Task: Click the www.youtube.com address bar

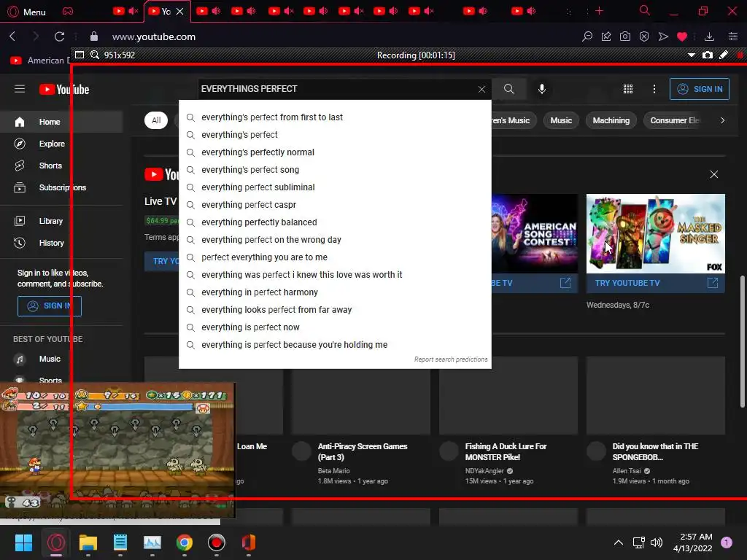Action: (x=153, y=36)
